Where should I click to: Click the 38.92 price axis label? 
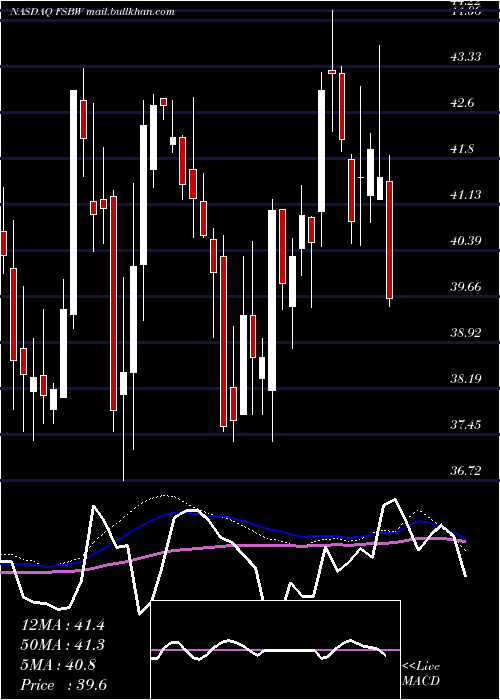(465, 332)
